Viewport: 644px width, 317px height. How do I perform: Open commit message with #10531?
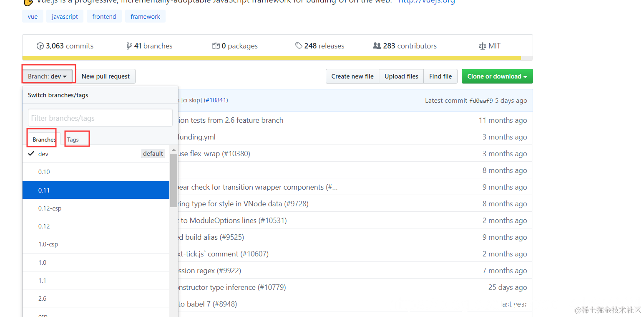(232, 221)
